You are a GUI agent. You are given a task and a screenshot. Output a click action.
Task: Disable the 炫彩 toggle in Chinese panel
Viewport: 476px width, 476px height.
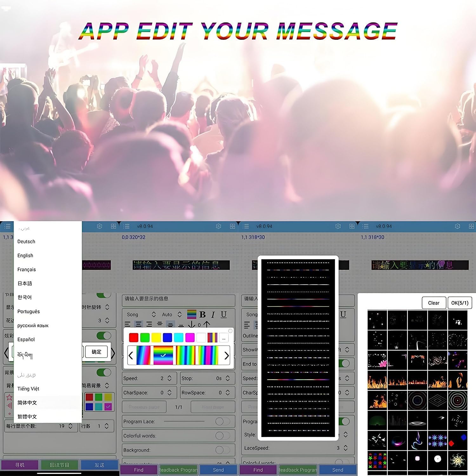(x=104, y=335)
